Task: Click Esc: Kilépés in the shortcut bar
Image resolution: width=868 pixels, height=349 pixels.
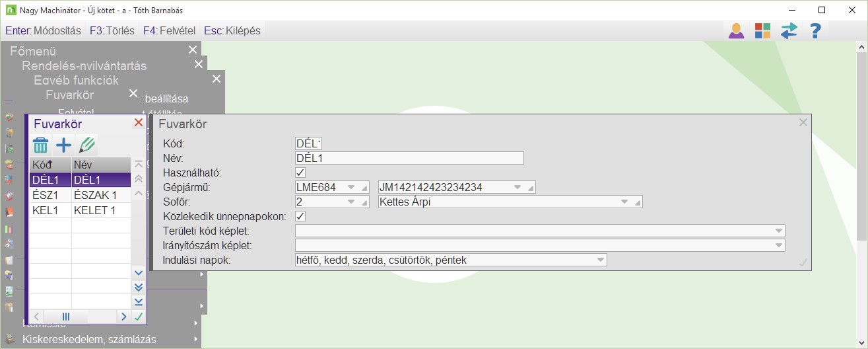Action: click(232, 30)
